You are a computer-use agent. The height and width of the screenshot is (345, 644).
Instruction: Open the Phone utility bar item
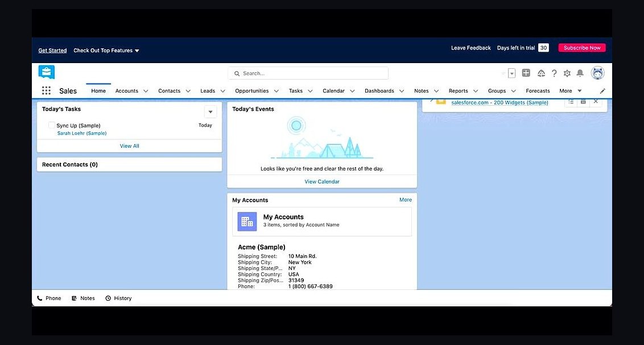(49, 298)
